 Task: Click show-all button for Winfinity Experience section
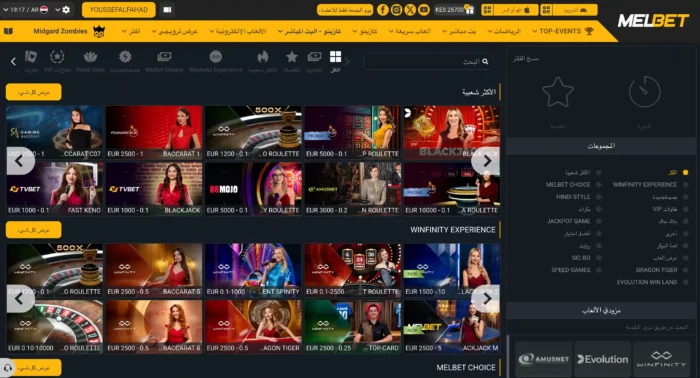[33, 230]
